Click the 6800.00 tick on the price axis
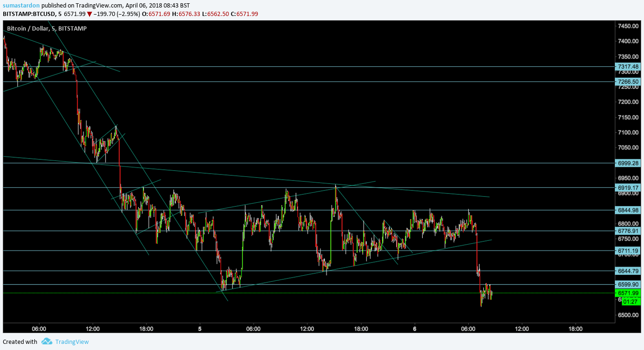 coord(628,223)
